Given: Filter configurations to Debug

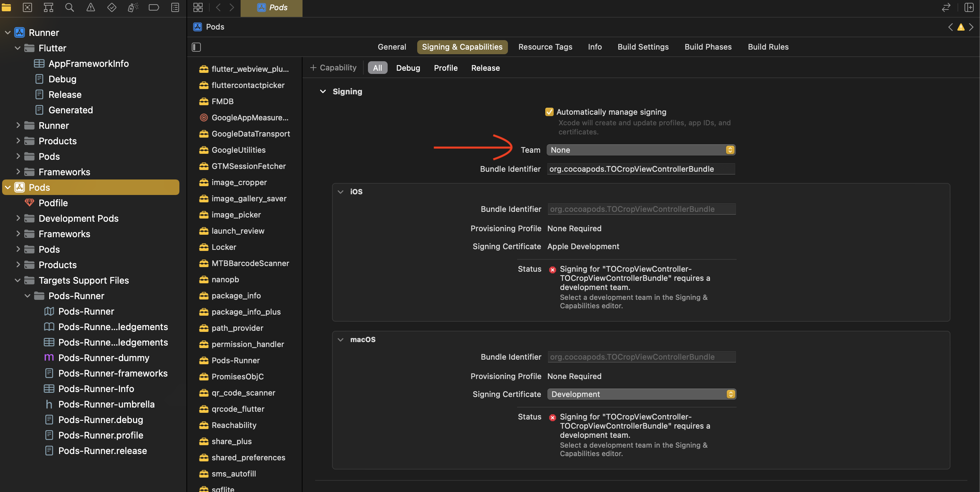Looking at the screenshot, I should [x=408, y=68].
